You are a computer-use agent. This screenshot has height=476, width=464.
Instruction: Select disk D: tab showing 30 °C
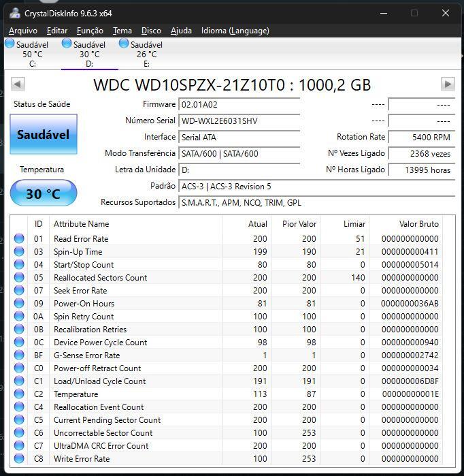pyautogui.click(x=89, y=54)
